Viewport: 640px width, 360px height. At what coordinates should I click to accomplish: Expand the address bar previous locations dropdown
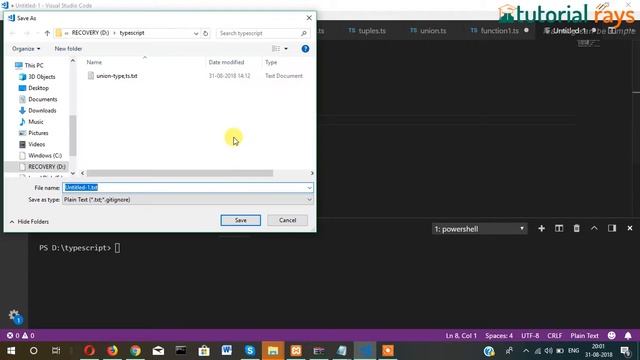pyautogui.click(x=196, y=33)
